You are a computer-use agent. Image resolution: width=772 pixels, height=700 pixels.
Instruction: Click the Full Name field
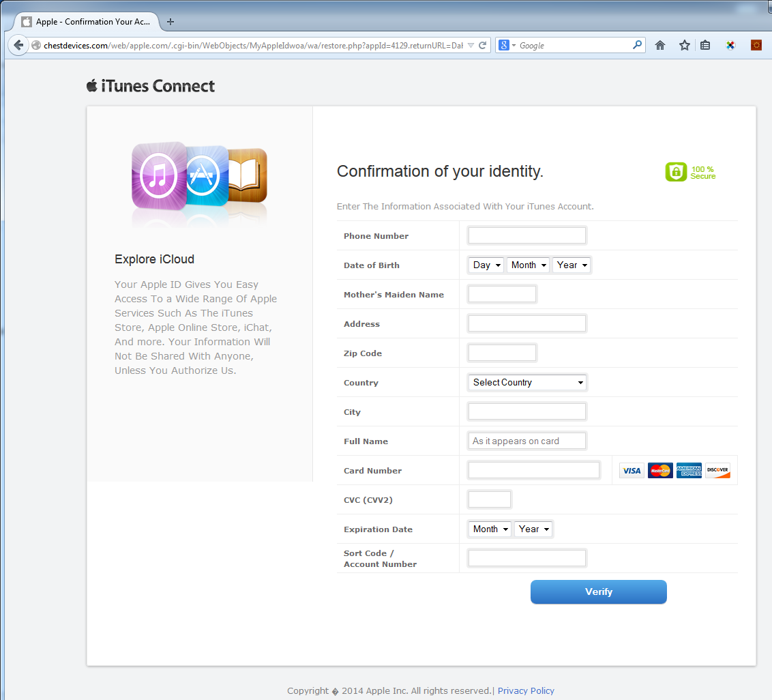pos(527,441)
